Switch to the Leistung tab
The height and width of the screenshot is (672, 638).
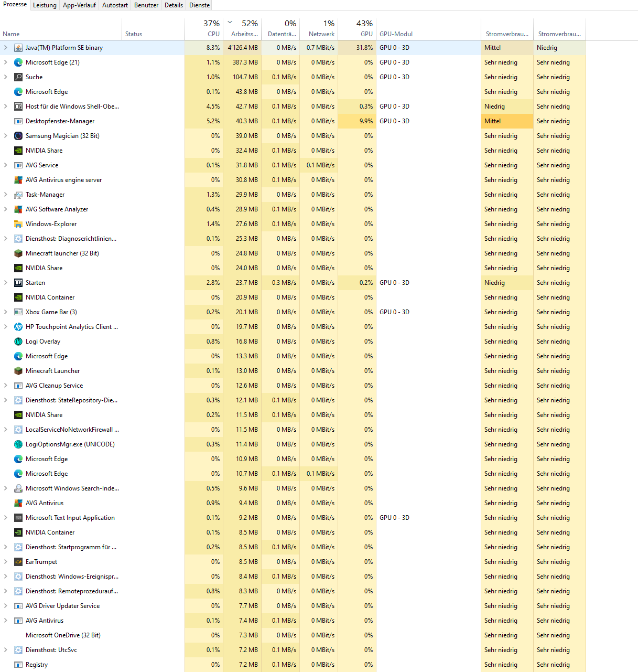45,5
